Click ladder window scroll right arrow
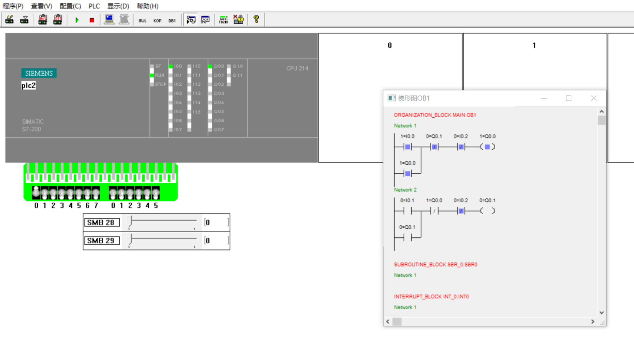Screen dimensions: 634x364 [593, 322]
